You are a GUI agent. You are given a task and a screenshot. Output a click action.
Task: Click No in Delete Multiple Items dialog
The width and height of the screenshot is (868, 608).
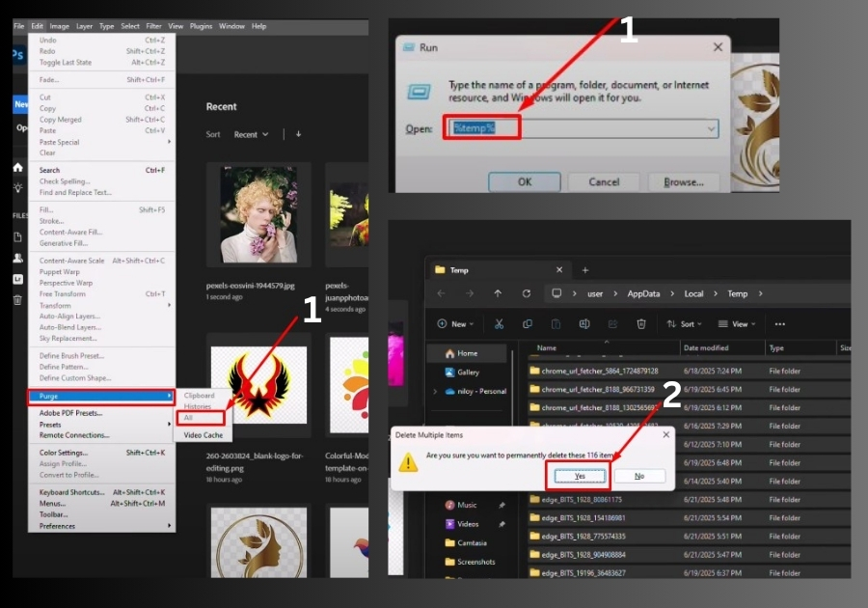point(639,476)
